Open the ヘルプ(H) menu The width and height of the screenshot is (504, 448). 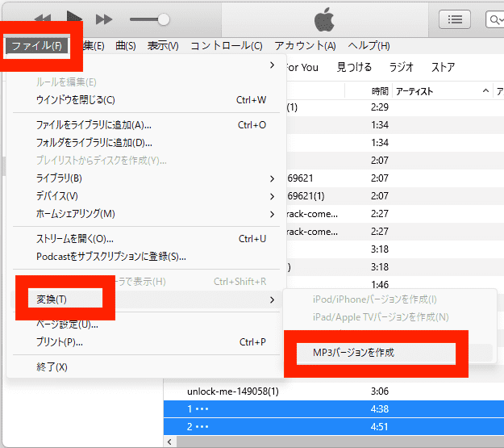coord(369,46)
